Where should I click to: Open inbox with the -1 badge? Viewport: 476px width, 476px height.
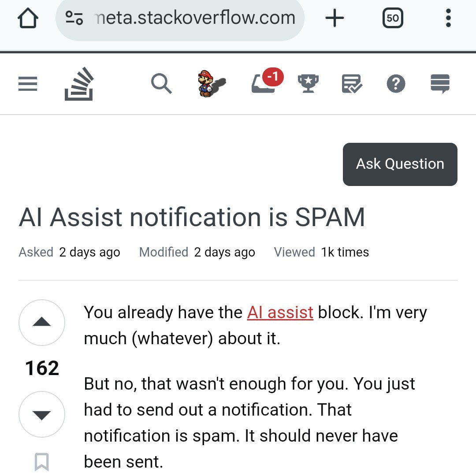264,83
